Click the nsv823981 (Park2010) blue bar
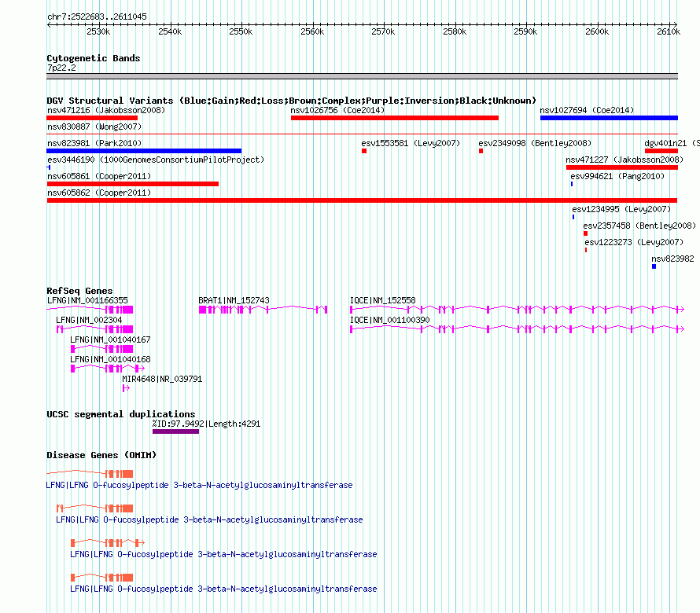 pyautogui.click(x=144, y=151)
